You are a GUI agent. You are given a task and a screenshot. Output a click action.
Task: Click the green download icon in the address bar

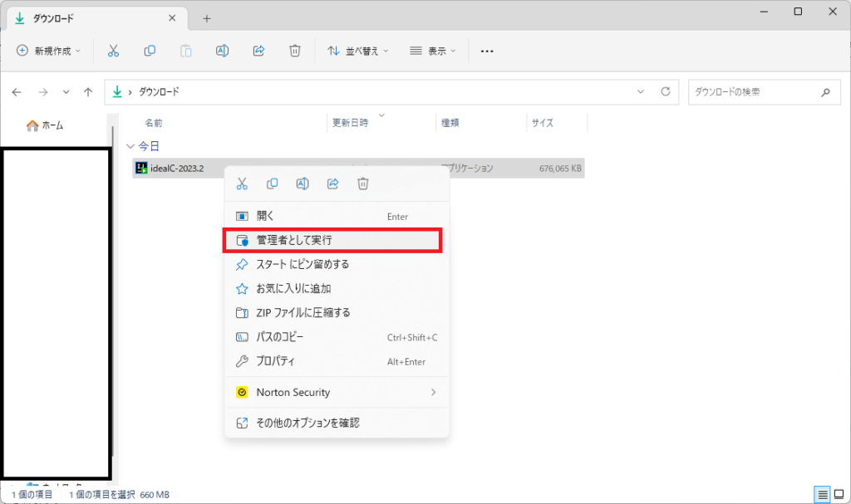117,91
